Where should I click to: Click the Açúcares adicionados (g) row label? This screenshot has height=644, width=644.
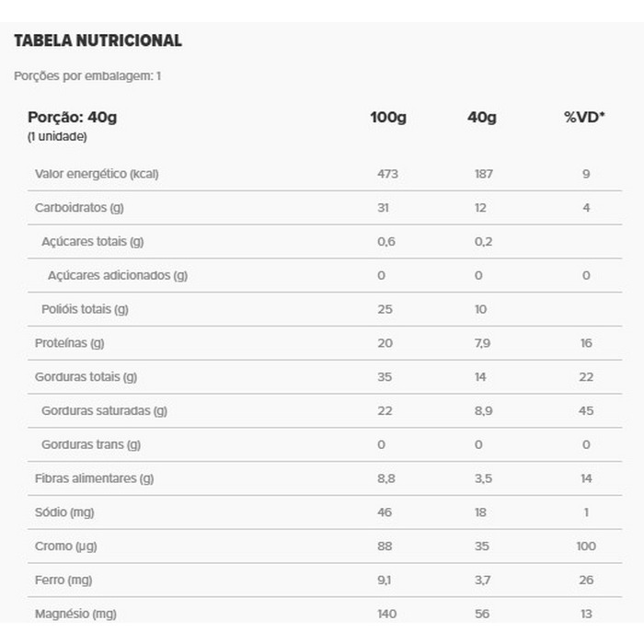click(x=117, y=275)
